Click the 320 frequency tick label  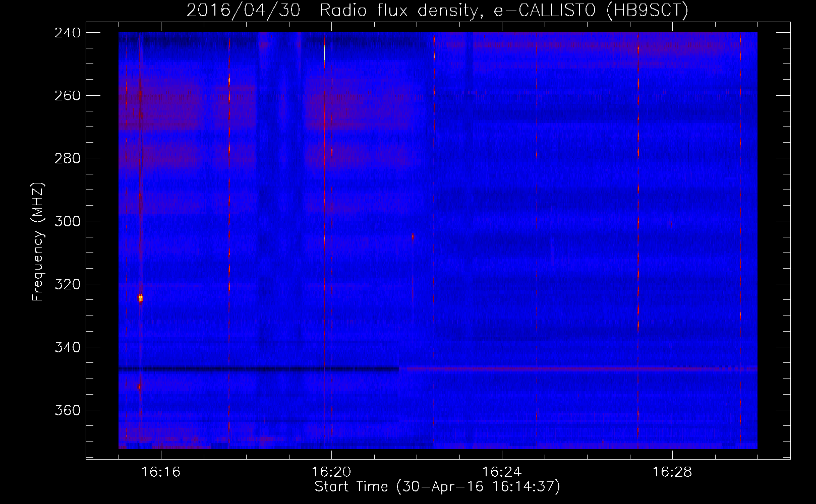68,285
